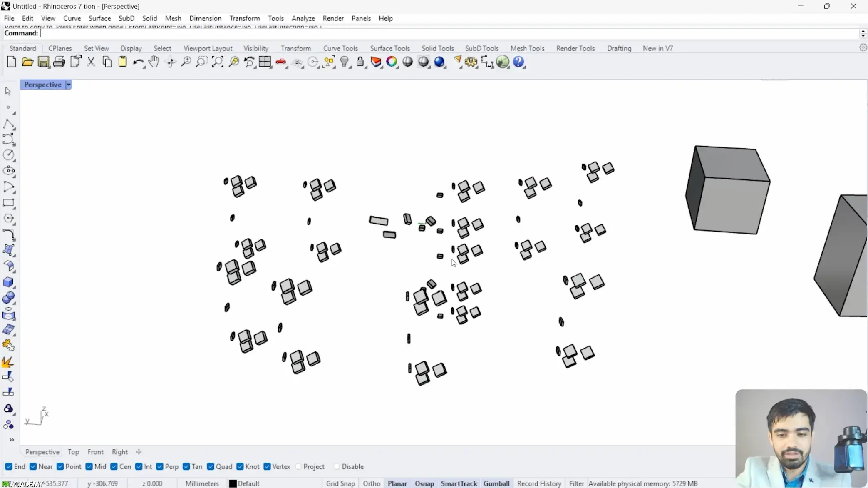Click in the Command input field
Screen dimensions: 868x488
(449, 33)
